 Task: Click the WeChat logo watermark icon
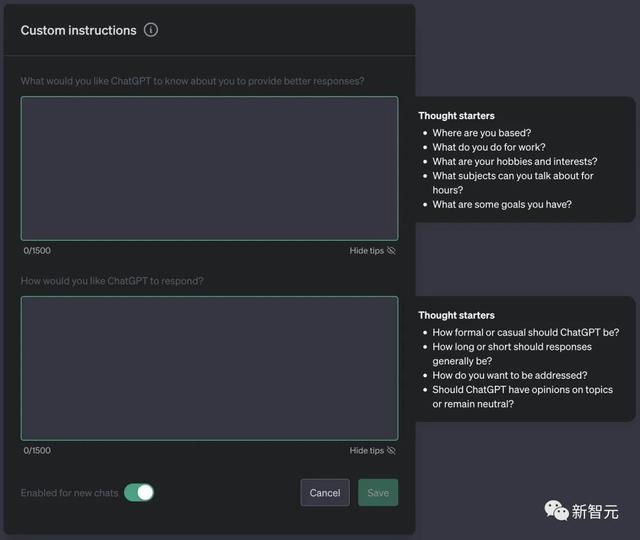point(556,511)
